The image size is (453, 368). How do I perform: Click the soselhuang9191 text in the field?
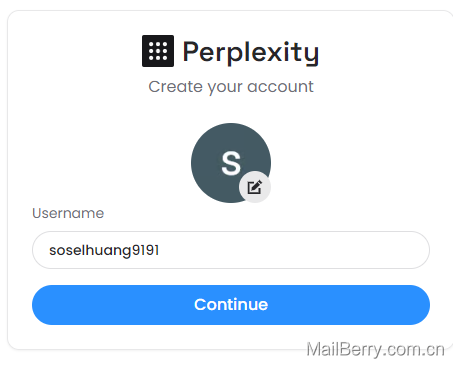pos(104,250)
